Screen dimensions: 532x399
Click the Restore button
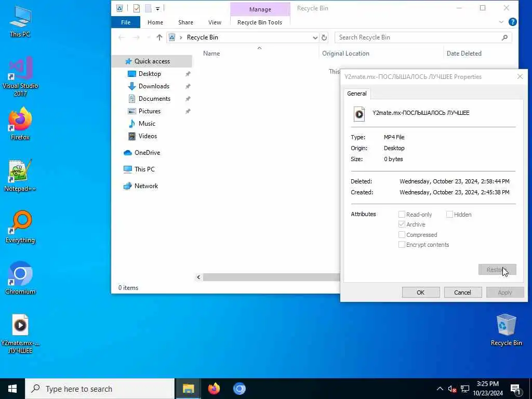pos(497,270)
